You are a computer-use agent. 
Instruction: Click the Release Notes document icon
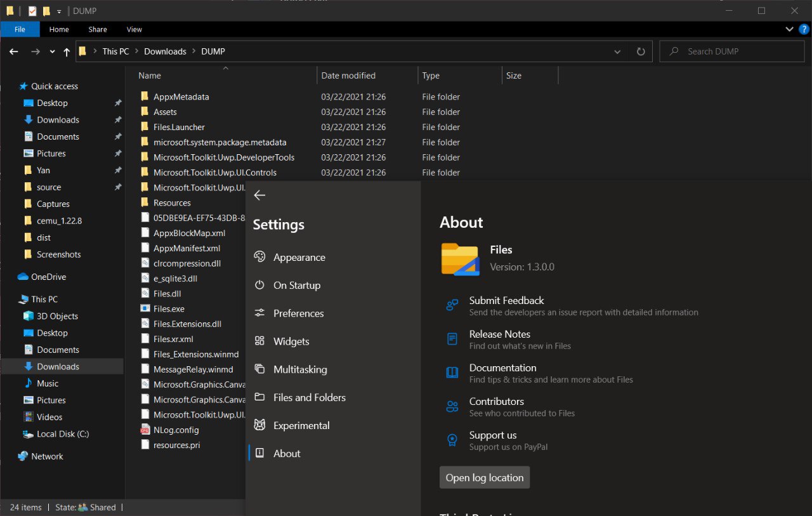click(452, 339)
